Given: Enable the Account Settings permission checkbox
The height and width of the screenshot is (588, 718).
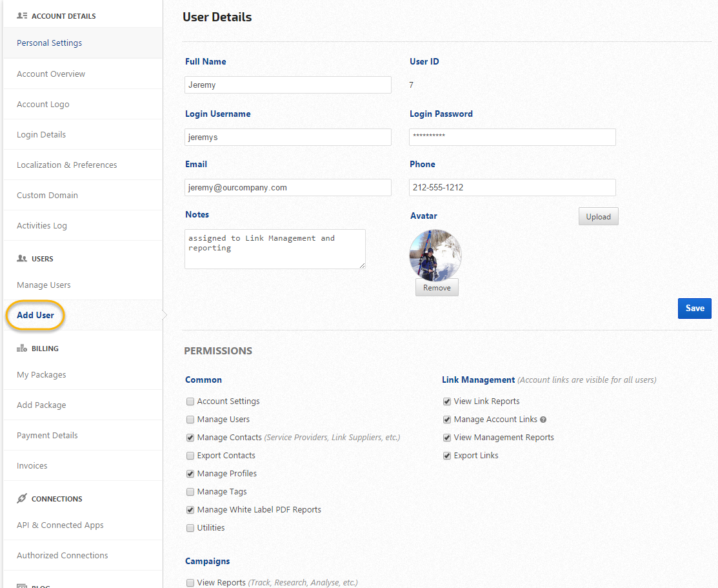Looking at the screenshot, I should [190, 401].
